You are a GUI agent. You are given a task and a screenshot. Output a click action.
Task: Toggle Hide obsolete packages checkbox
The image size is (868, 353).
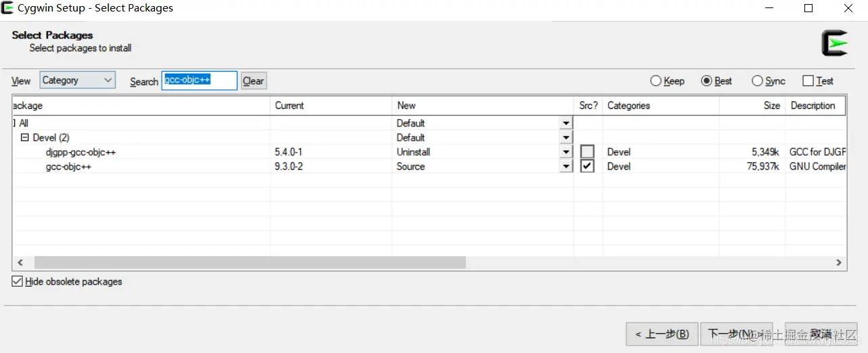point(18,281)
